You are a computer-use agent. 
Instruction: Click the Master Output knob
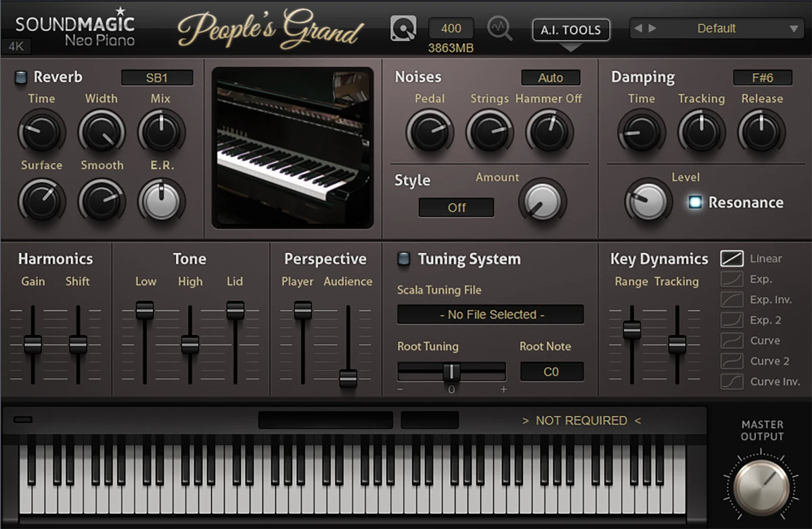tap(762, 487)
